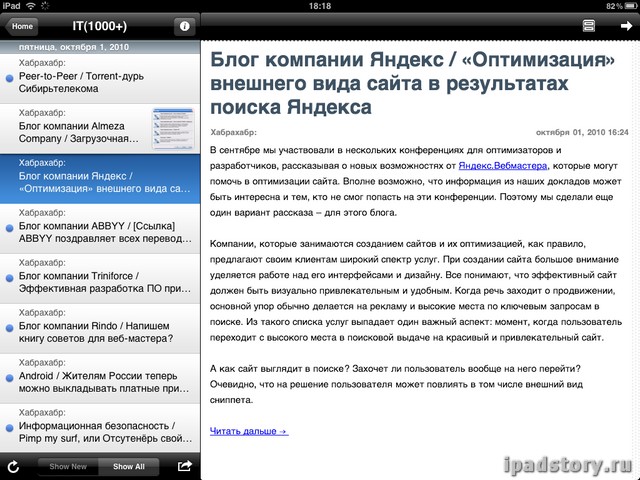The width and height of the screenshot is (640, 480).
Task: Open the Яндекс.Вебмастера link
Action: [503, 166]
